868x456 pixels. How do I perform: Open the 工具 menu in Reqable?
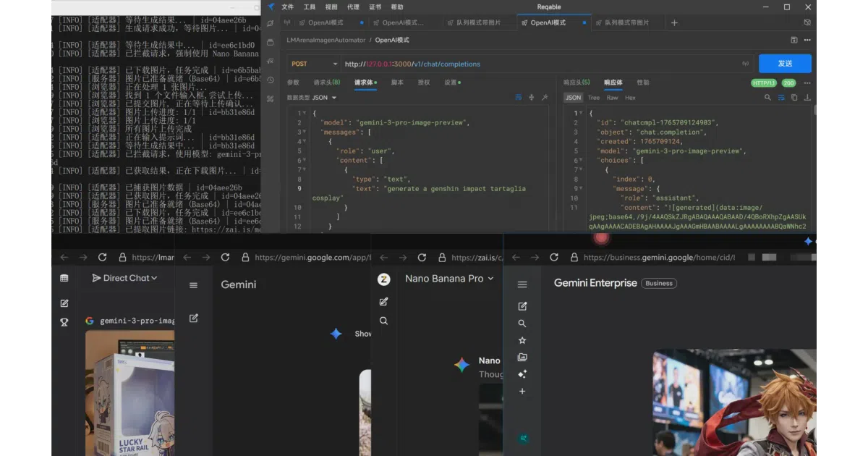[309, 7]
